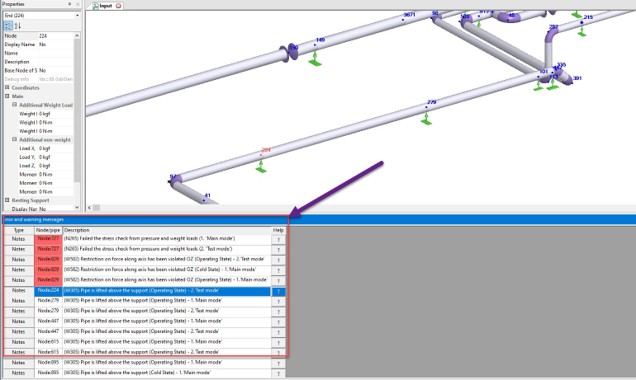This screenshot has height=380, width=636.
Task: Select green support symbol under node 279
Action: coord(426,119)
